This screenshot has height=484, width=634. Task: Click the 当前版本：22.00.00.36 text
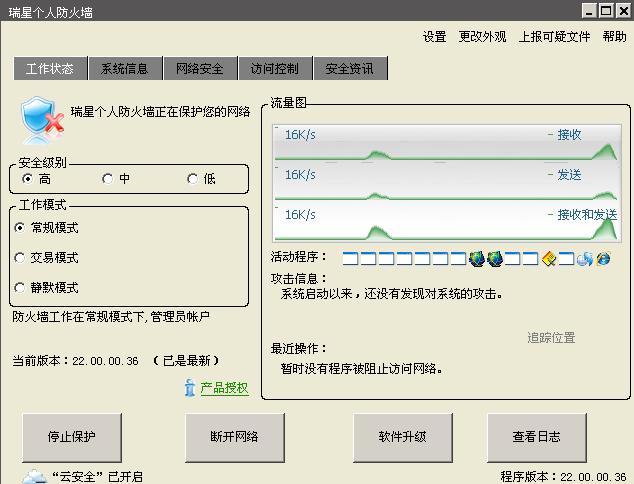(76, 361)
